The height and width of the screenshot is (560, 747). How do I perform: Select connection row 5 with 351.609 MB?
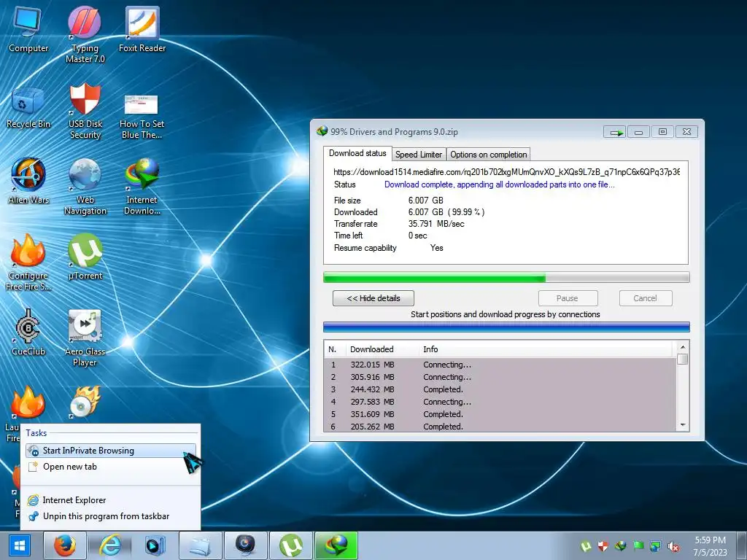pos(500,414)
